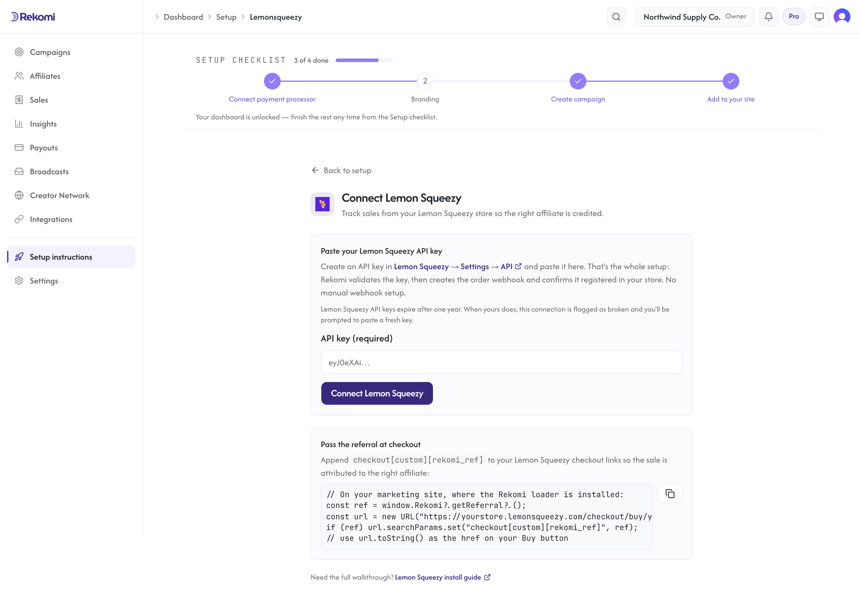Open notifications bell

tap(768, 17)
